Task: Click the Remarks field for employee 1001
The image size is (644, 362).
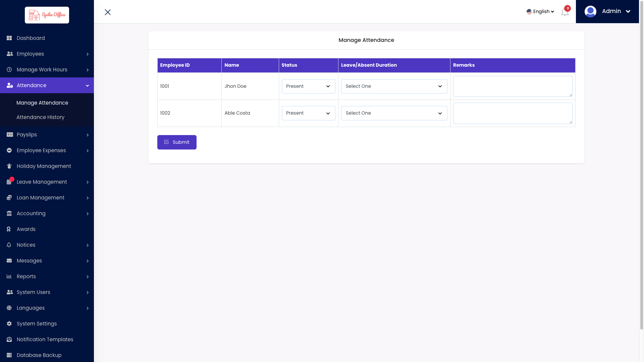Action: tap(512, 86)
